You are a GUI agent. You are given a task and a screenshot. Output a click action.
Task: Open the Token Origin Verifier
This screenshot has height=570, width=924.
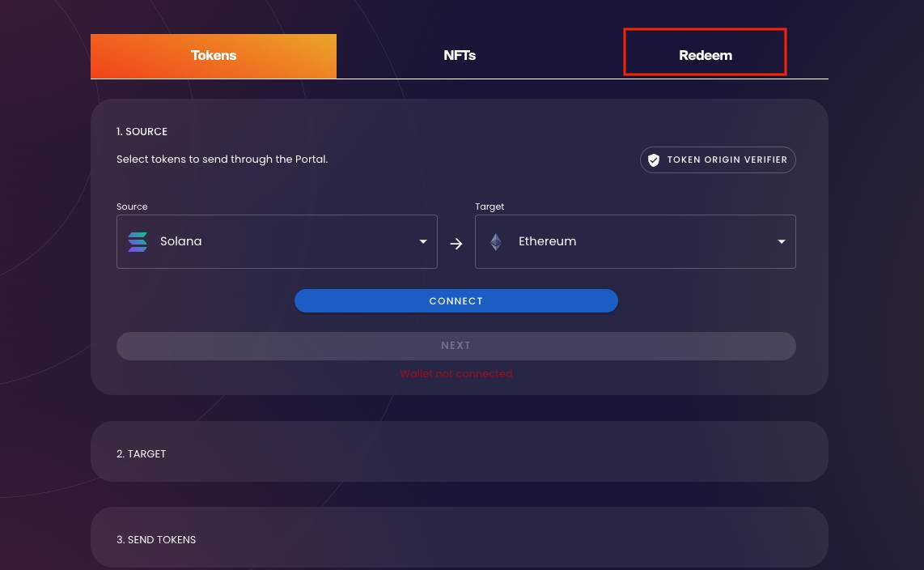[x=718, y=160]
